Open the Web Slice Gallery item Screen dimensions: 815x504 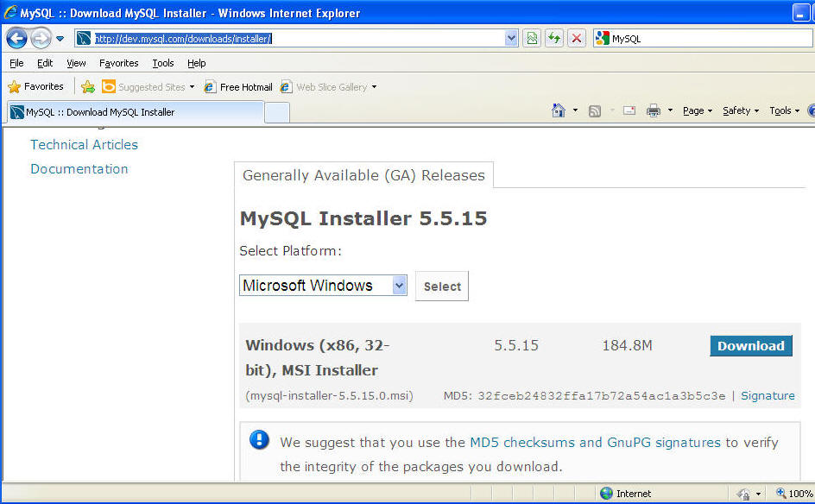324,87
